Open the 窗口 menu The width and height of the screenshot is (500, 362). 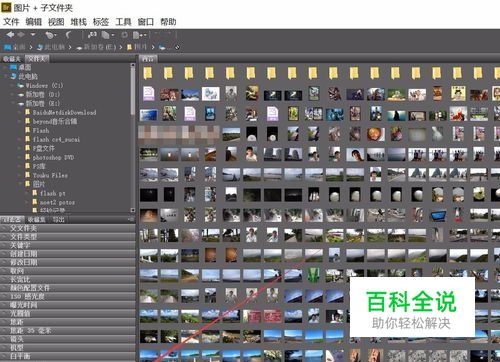point(146,22)
